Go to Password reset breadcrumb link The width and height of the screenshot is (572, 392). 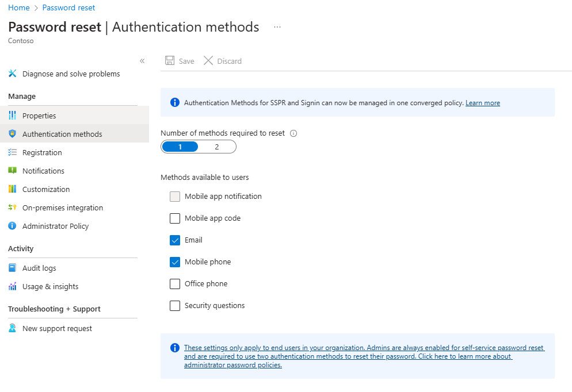[68, 7]
